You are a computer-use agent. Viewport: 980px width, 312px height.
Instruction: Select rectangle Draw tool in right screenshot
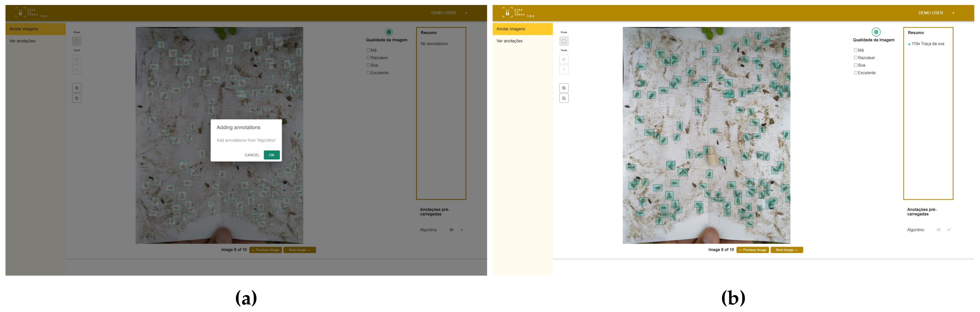click(x=564, y=41)
